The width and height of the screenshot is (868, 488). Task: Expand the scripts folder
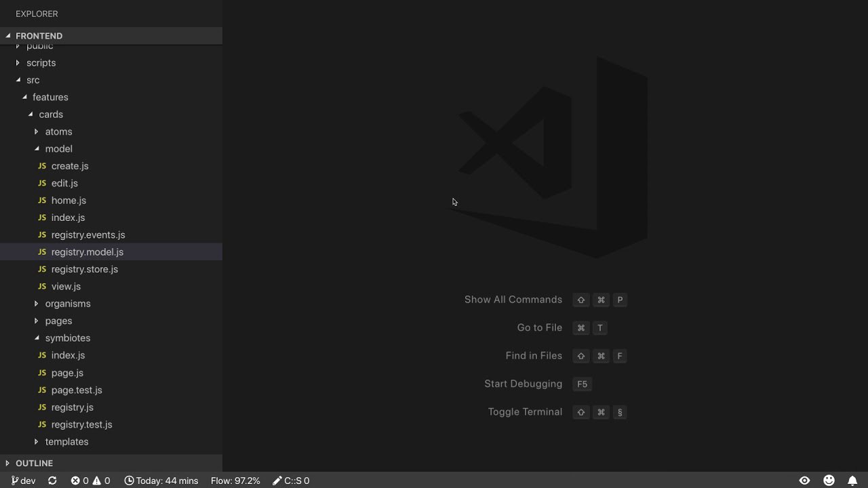click(x=111, y=63)
